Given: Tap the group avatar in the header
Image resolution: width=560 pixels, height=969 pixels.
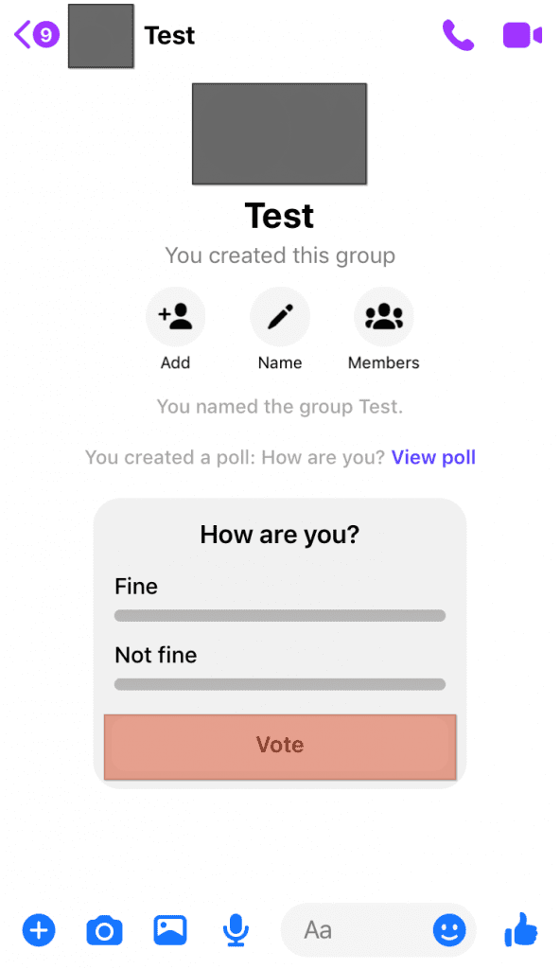Looking at the screenshot, I should click(99, 36).
